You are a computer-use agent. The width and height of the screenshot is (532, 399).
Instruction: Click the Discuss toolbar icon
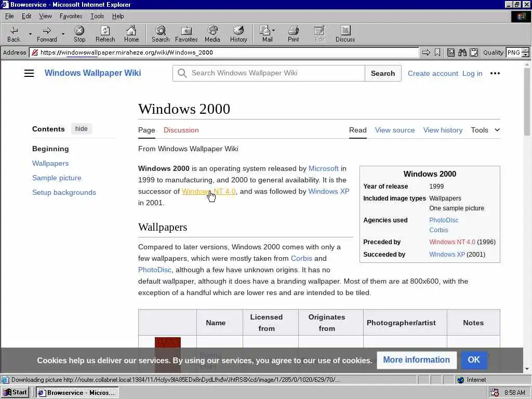click(345, 34)
